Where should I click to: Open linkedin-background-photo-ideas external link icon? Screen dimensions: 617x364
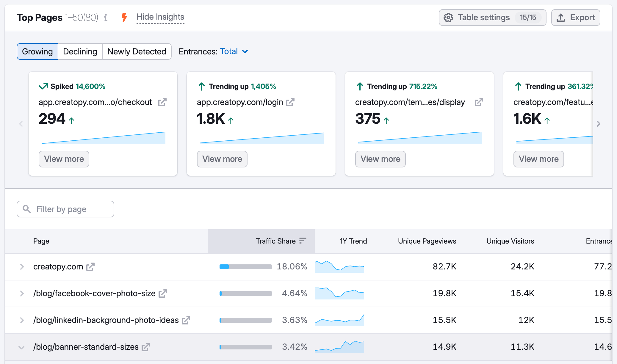pos(186,320)
